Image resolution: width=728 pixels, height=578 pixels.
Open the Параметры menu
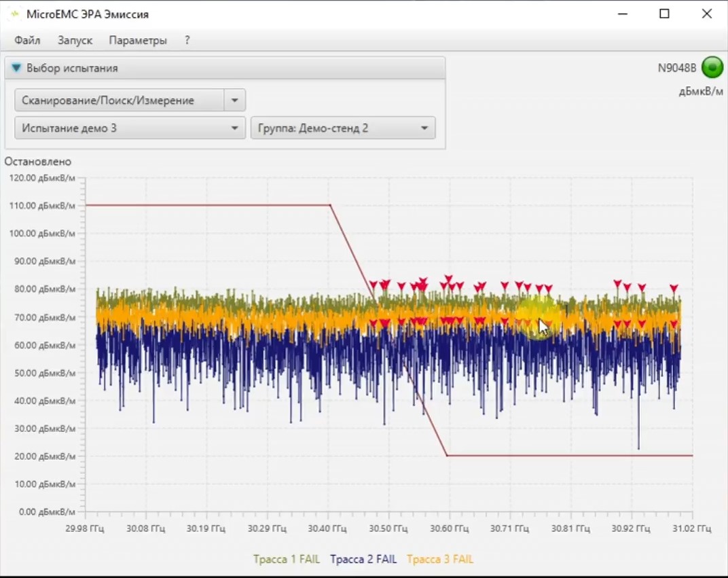(138, 40)
